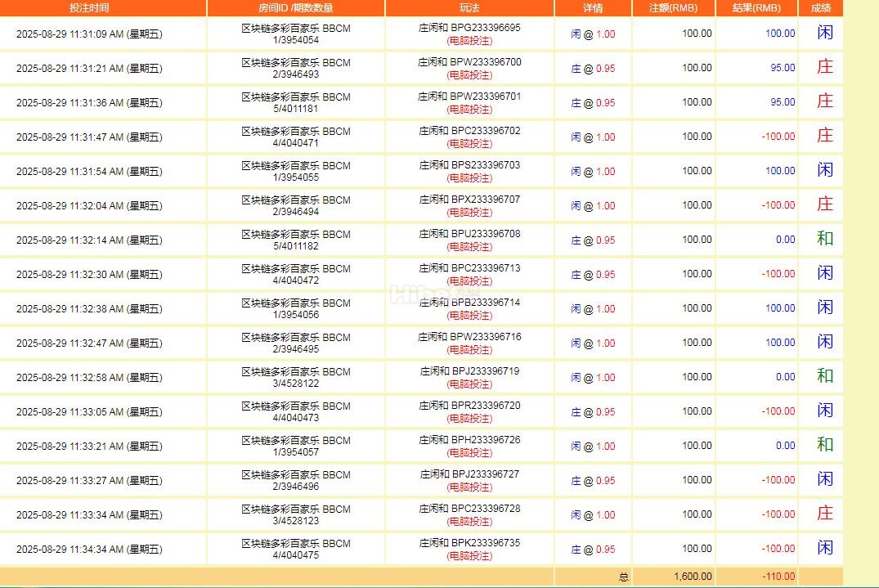Click the 闲 result for bet BPK233396735
Image resolution: width=879 pixels, height=588 pixels.
point(824,548)
